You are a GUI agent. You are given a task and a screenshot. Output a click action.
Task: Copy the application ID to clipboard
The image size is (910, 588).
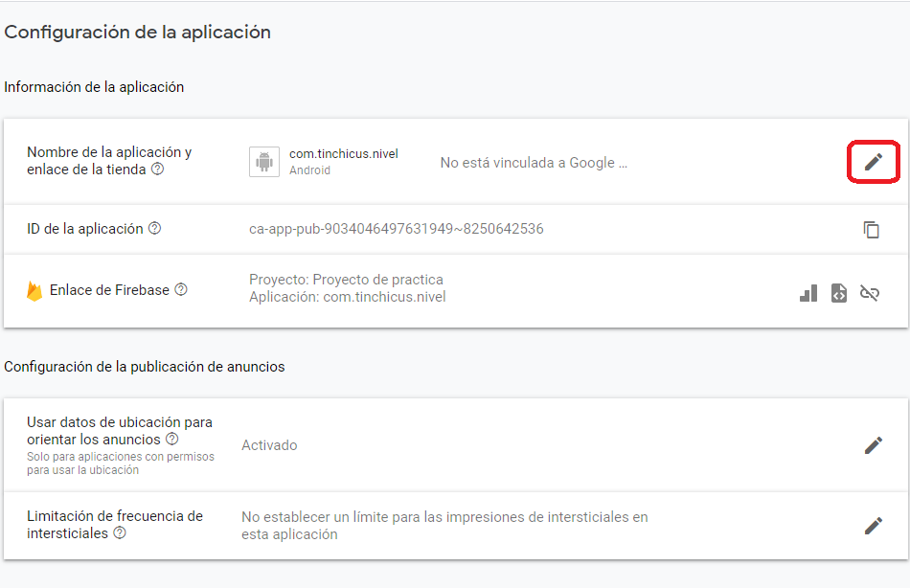click(x=871, y=230)
